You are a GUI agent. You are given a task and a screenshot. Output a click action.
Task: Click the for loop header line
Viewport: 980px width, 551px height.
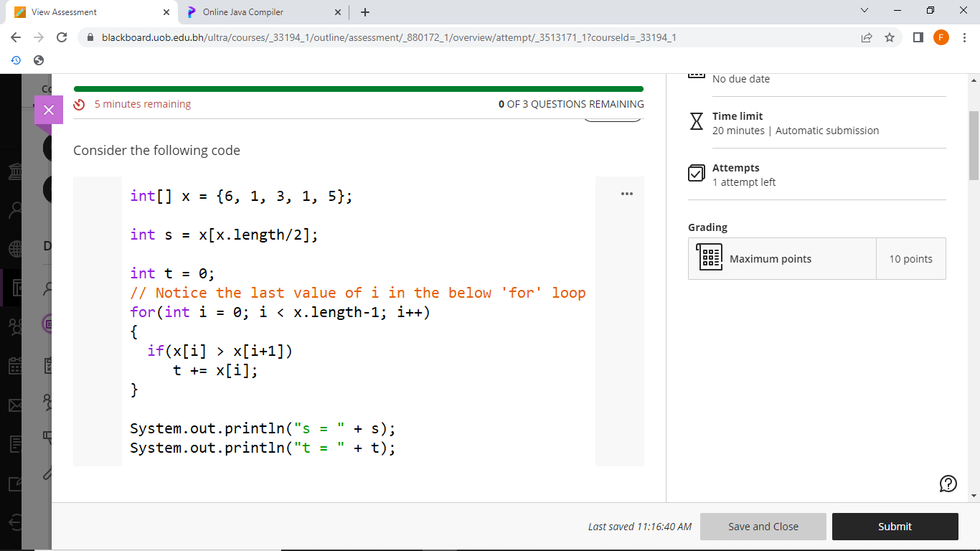[x=280, y=312]
